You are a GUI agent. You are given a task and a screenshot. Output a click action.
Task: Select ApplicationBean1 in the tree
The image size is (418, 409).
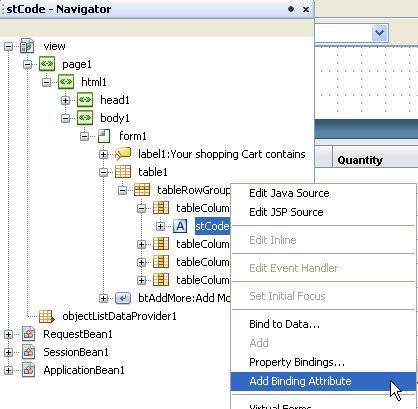click(x=84, y=370)
